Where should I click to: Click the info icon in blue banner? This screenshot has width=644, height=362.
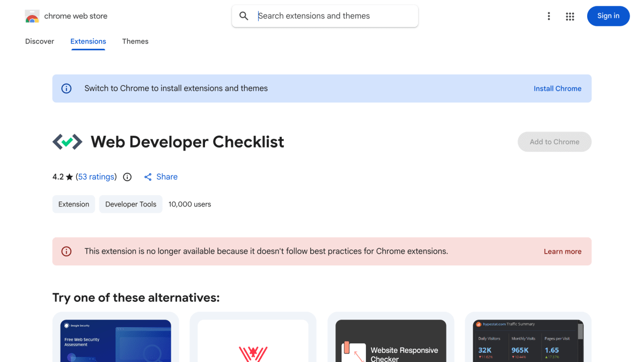point(67,88)
